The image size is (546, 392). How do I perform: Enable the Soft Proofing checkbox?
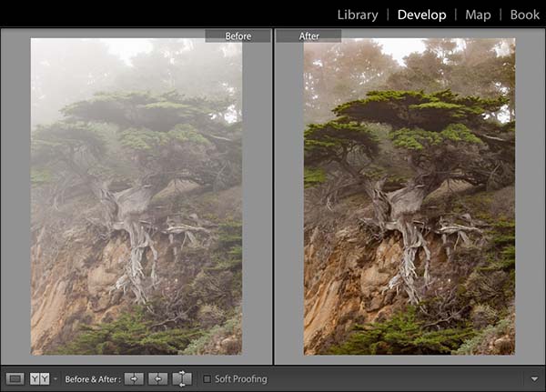207,378
